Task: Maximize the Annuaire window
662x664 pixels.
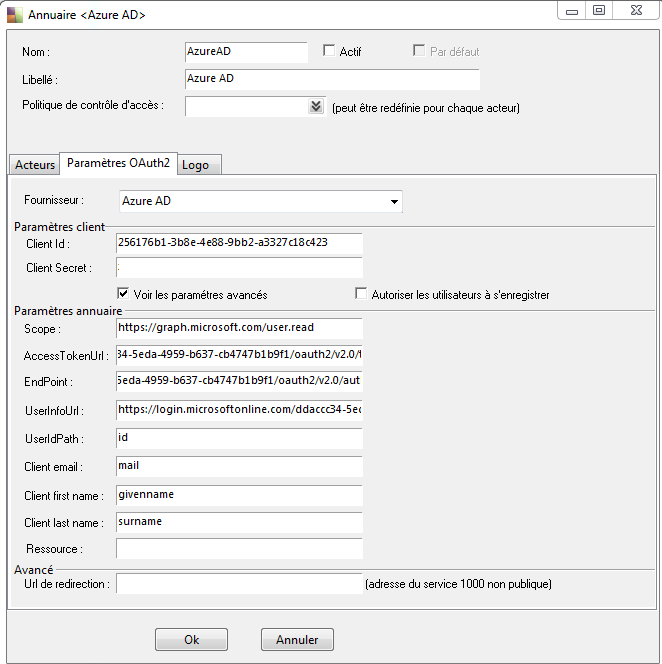Action: tap(599, 11)
